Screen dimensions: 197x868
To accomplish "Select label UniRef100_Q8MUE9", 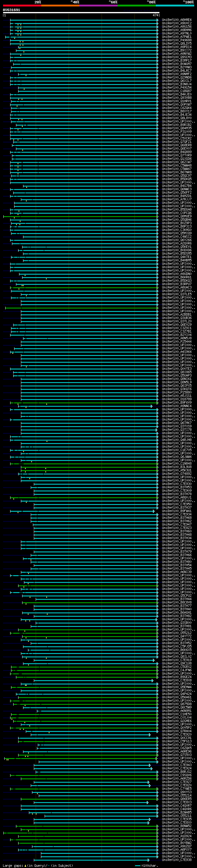I will tap(177, 216).
